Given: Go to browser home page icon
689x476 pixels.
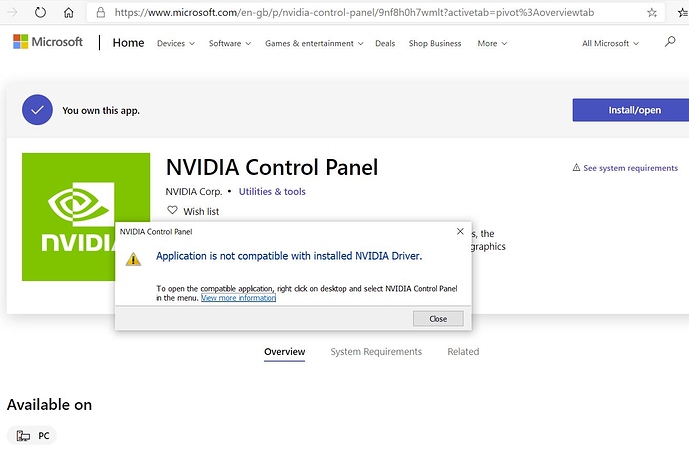Looking at the screenshot, I should pyautogui.click(x=69, y=12).
